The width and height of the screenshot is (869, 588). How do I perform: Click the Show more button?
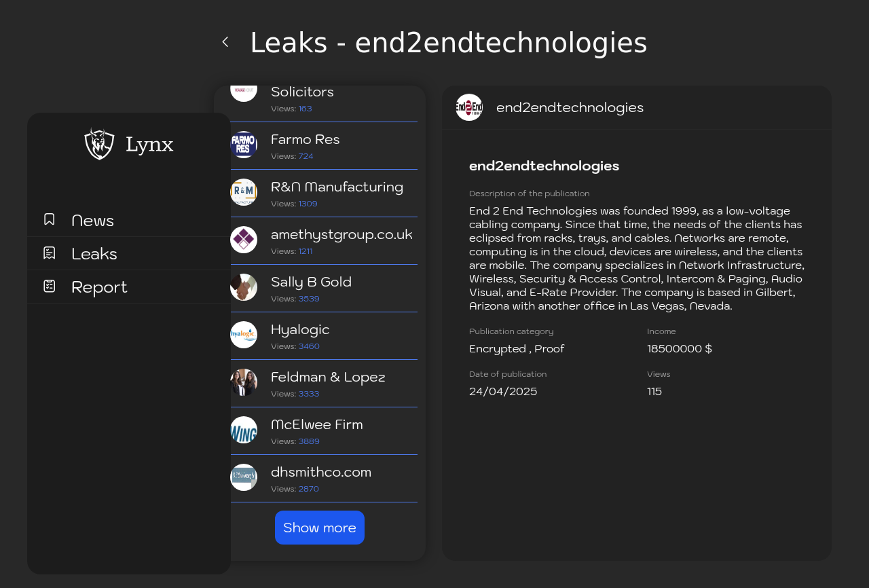pyautogui.click(x=320, y=528)
